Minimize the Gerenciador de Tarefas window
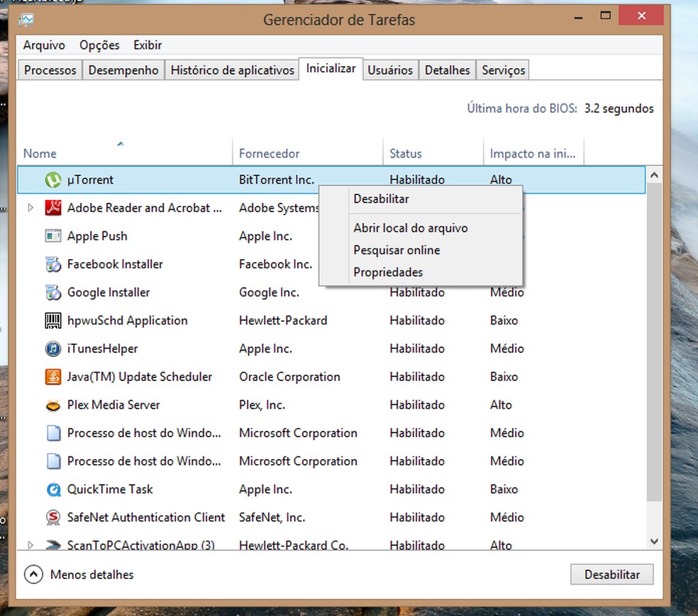 tap(578, 16)
